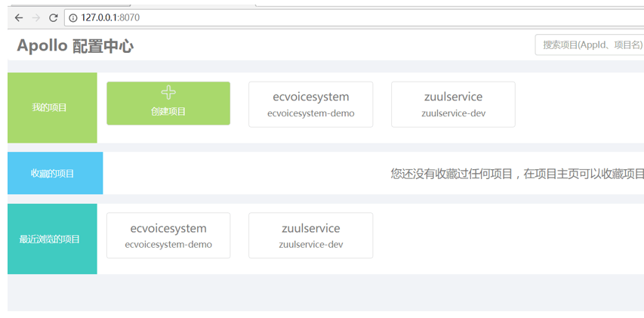Viewport: 644px width, 318px height.
Task: Click the 搜索项目 search field
Action: pos(590,45)
